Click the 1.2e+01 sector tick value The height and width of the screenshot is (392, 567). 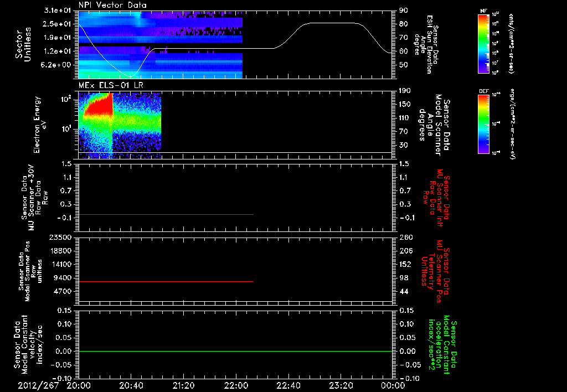(x=57, y=51)
